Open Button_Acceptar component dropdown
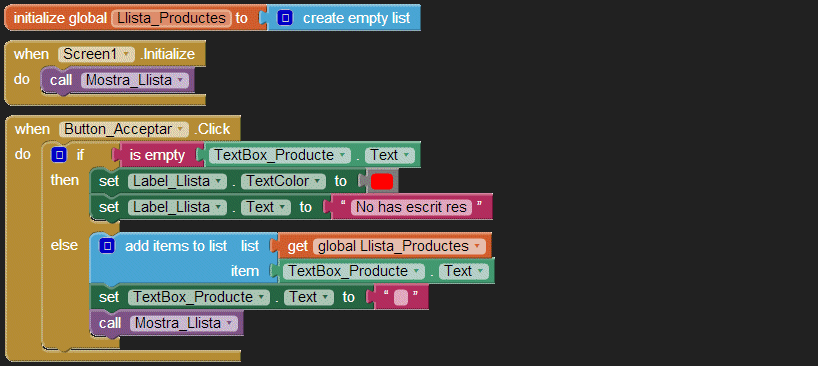 (x=124, y=129)
